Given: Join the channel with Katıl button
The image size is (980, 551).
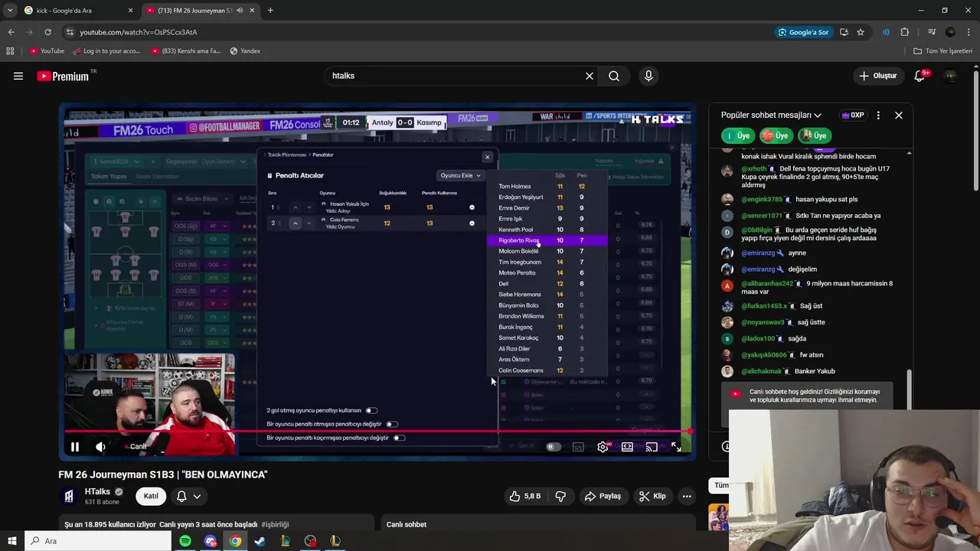Looking at the screenshot, I should click(151, 496).
